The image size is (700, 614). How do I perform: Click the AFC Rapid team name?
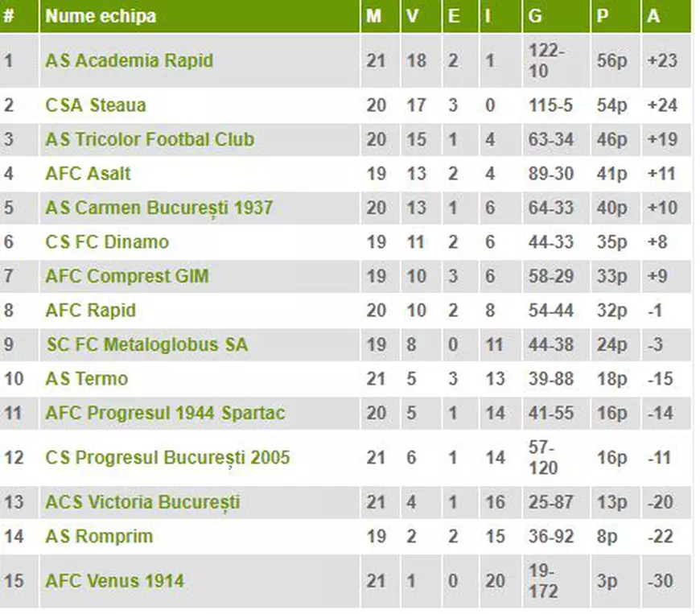point(90,311)
